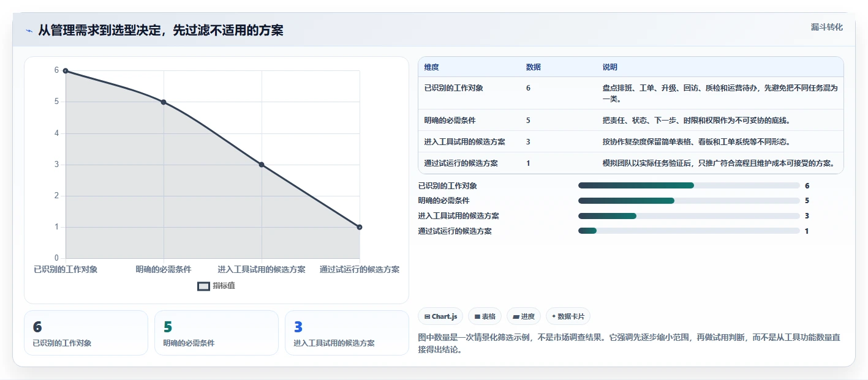
Task: Click the chart data point at value 1
Action: [360, 227]
